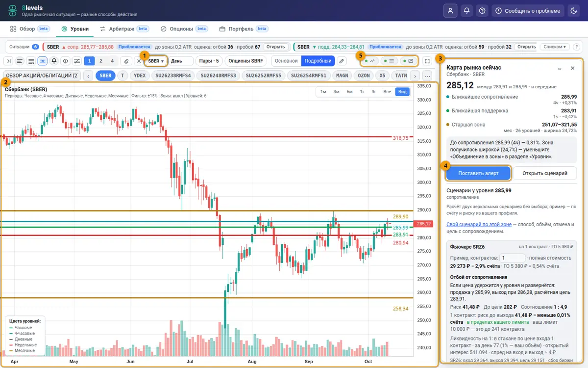Viewport: 588px width, 368px height.
Task: Select layout with 2 charts
Action: [x=101, y=61]
